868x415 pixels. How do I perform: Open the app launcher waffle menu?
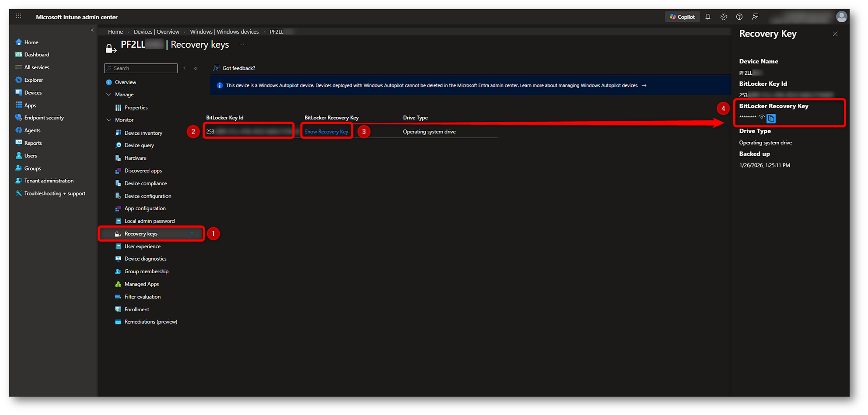pyautogui.click(x=18, y=17)
